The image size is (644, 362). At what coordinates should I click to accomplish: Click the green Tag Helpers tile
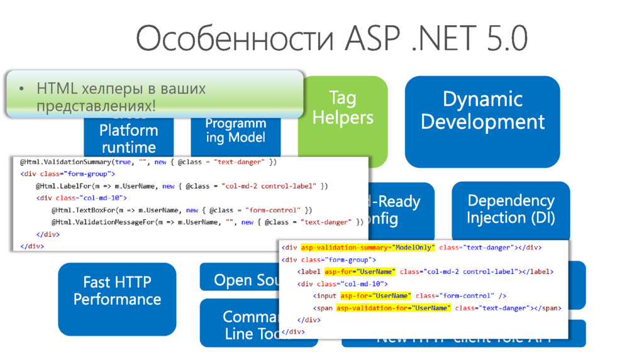[343, 108]
